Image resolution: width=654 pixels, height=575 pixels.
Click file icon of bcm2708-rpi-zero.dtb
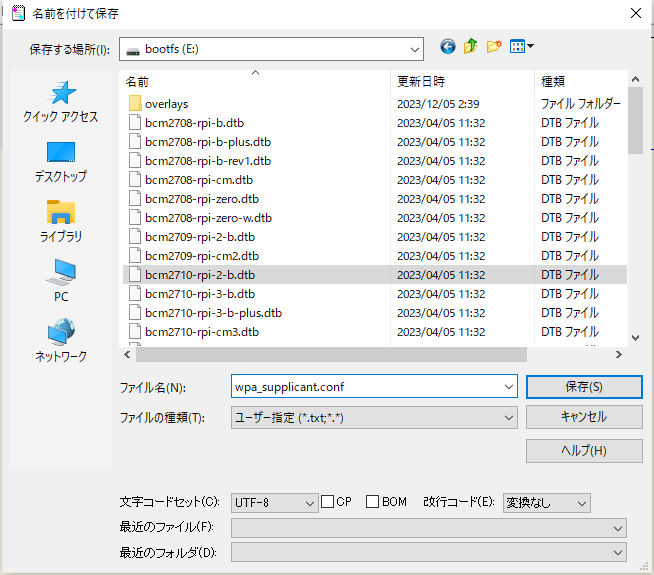click(x=135, y=199)
